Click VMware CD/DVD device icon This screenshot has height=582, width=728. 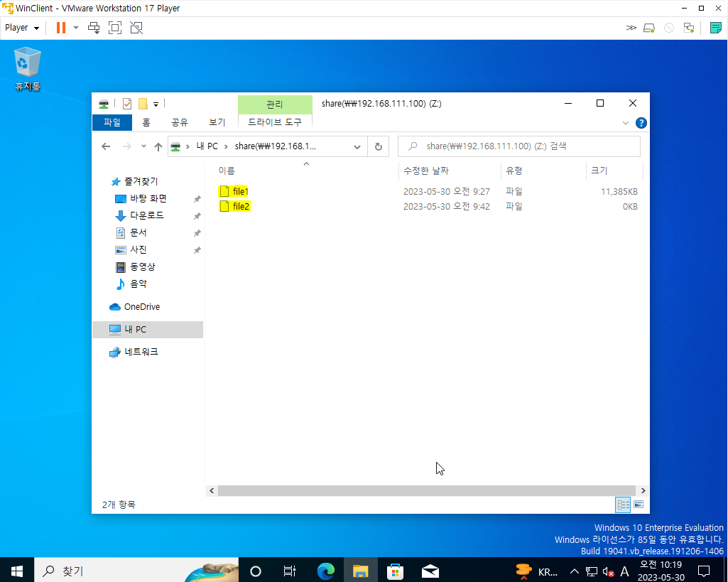(x=669, y=28)
